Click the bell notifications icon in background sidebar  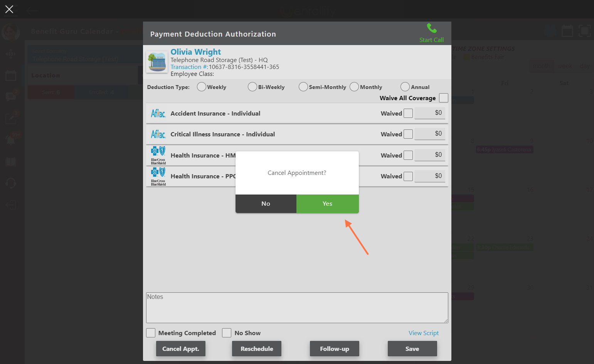click(11, 140)
